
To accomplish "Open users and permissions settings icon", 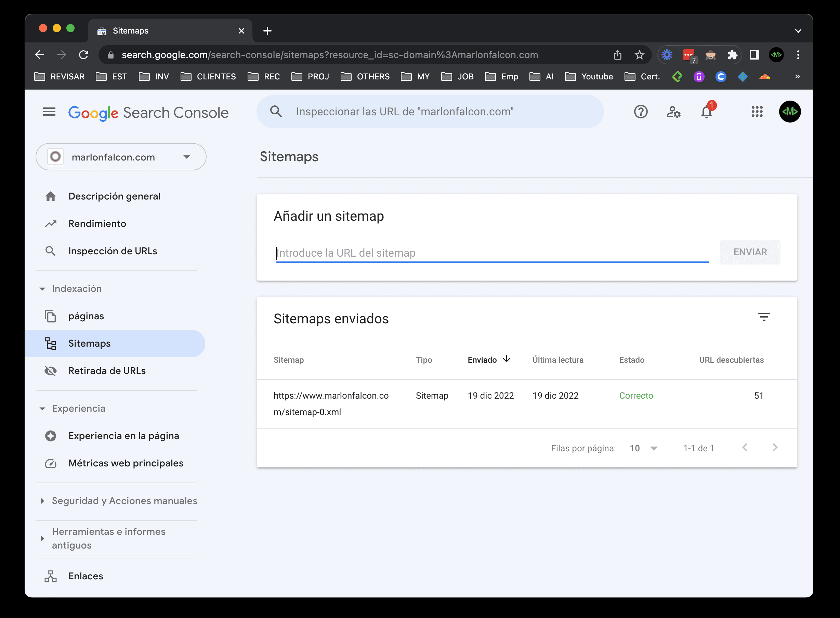I will point(674,112).
